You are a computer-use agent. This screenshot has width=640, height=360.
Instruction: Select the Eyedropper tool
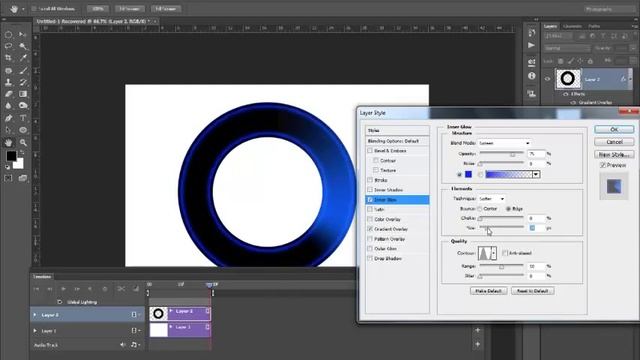23,58
